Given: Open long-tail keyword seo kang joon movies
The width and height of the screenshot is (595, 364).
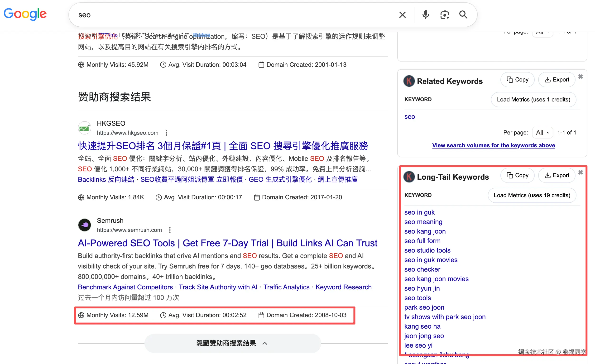Looking at the screenshot, I should (x=436, y=279).
